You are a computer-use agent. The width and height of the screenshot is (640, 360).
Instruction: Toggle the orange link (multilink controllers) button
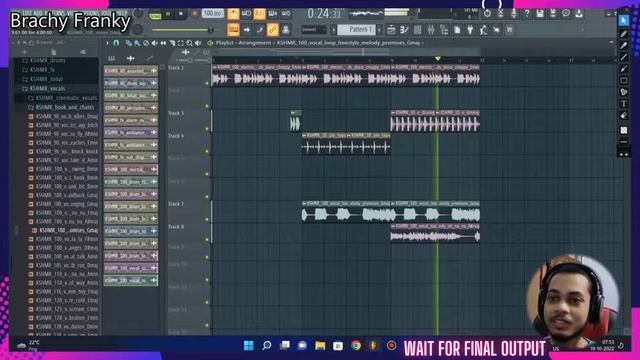[x=272, y=30]
